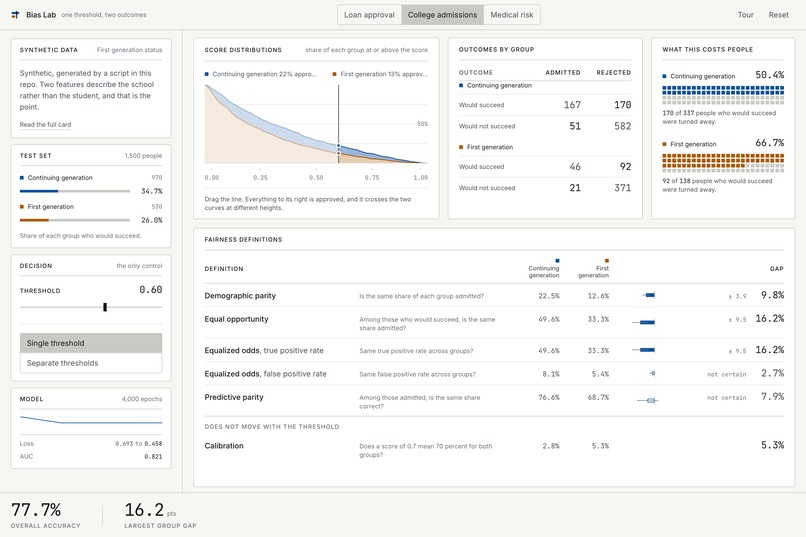
Task: Click the 26.0% First generation share
Action: 152,220
